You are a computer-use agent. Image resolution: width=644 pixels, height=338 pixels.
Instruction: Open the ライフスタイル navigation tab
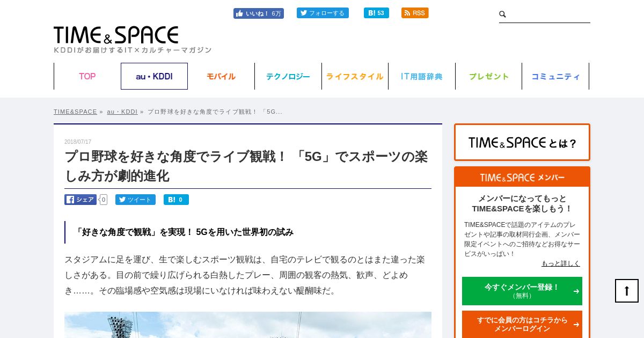(355, 76)
